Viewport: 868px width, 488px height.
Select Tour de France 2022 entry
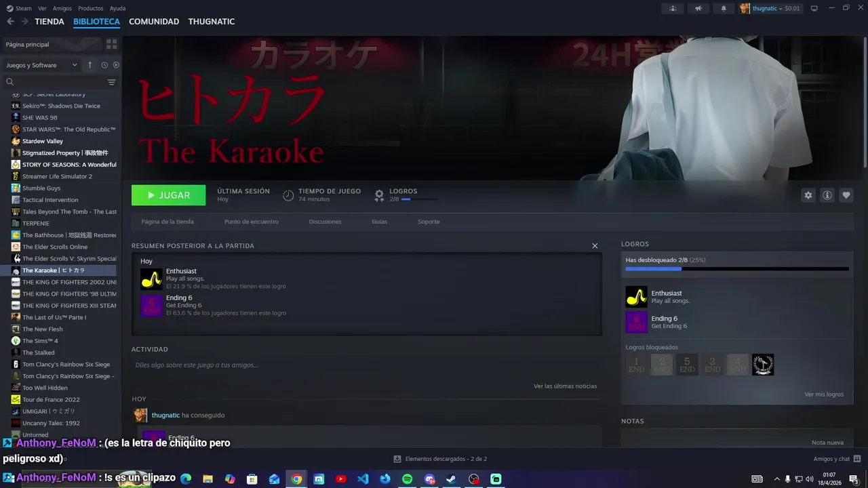tap(51, 400)
